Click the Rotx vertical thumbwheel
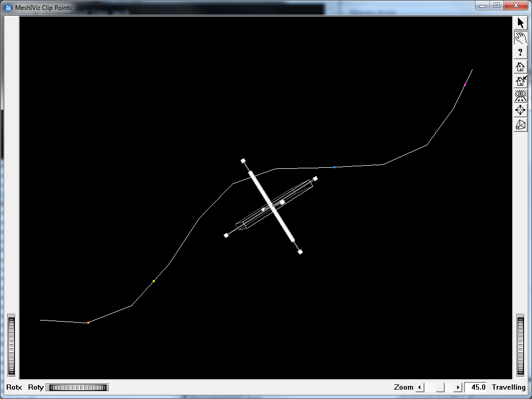532x399 pixels. coord(11,345)
